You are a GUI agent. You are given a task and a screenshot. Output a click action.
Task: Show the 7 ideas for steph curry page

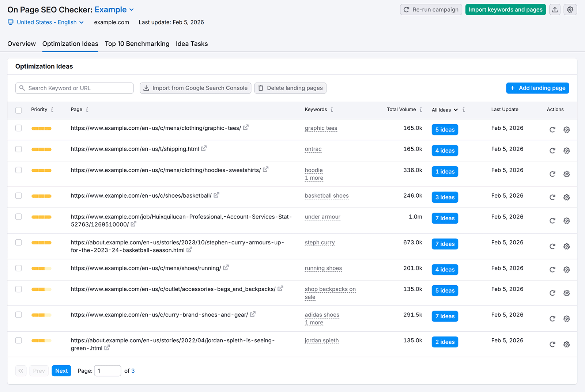(445, 244)
